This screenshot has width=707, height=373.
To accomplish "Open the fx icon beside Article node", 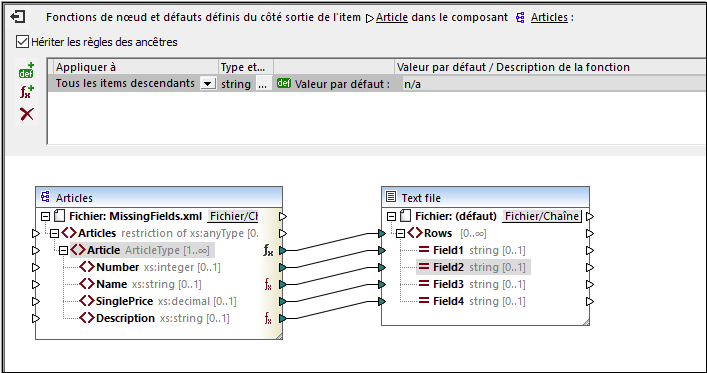I will tap(268, 250).
